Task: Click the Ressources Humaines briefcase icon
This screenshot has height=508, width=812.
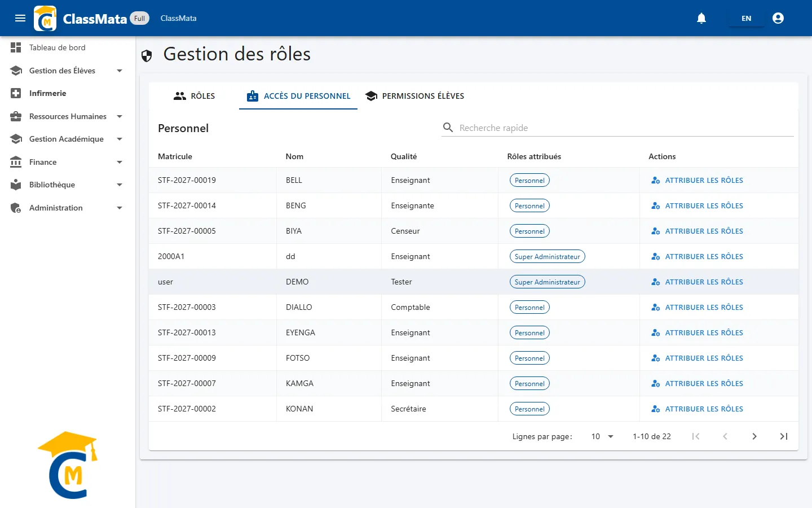Action: [x=16, y=116]
